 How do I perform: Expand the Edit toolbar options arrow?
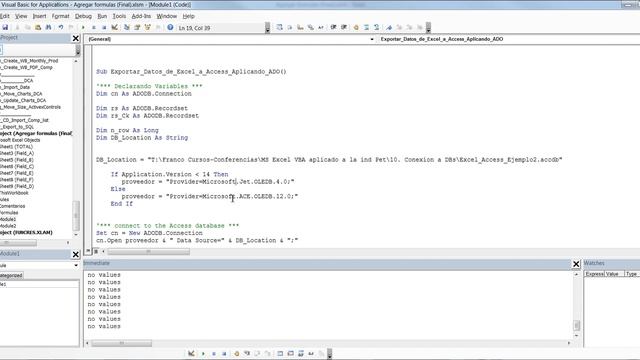[x=428, y=28]
